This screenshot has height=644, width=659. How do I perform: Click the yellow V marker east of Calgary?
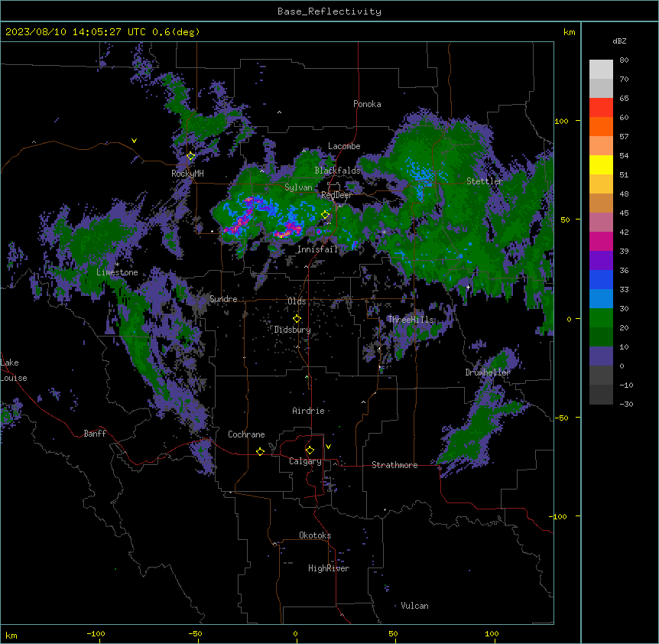point(328,447)
